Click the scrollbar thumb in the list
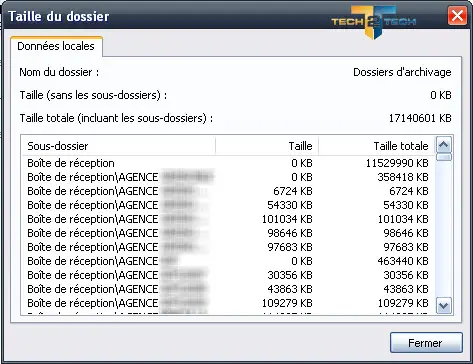 444,157
